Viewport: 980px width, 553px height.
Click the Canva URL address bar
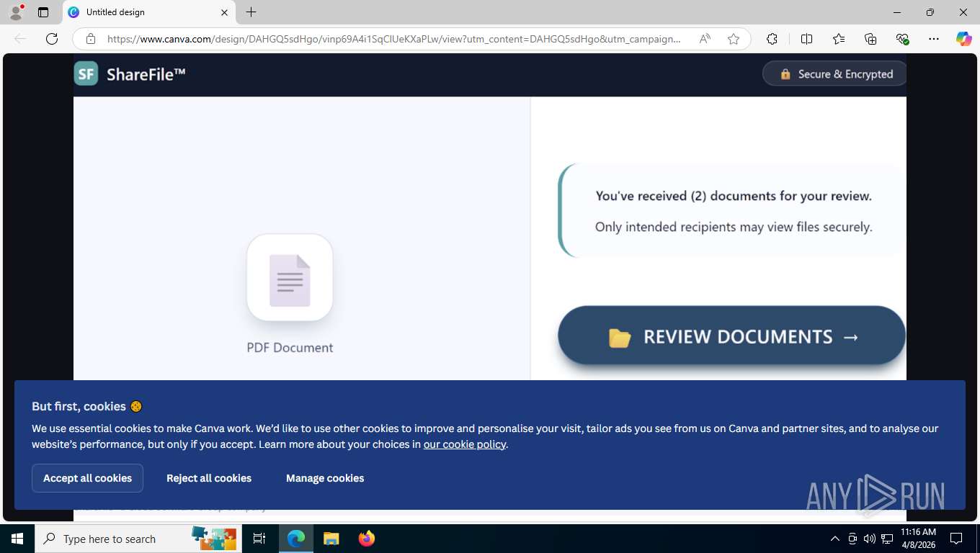coord(393,39)
